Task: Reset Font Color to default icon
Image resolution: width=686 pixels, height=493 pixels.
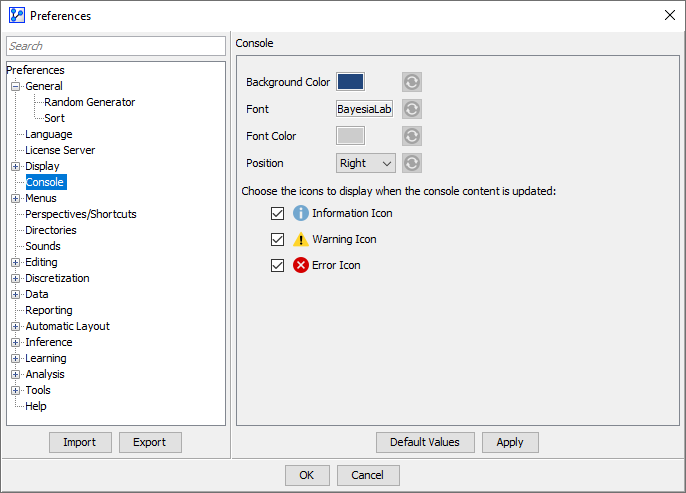Action: [412, 136]
